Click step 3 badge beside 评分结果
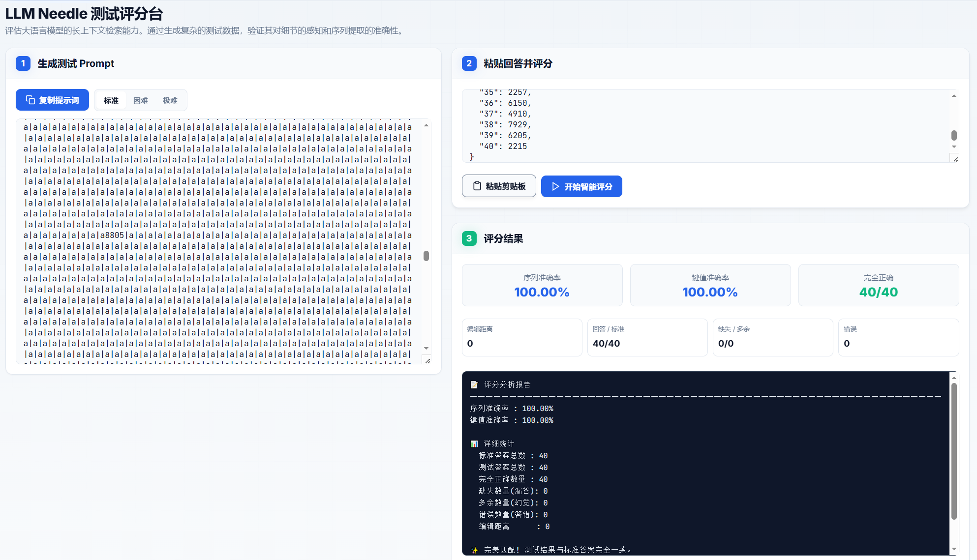The image size is (977, 560). click(469, 238)
